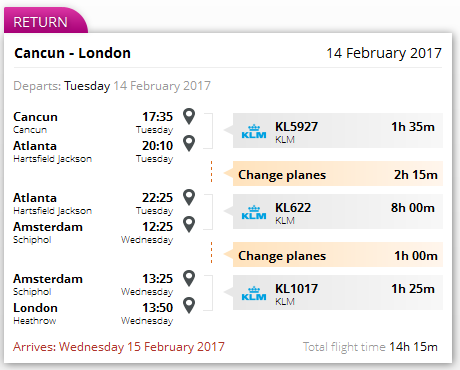This screenshot has height=370, width=460.
Task: Click the KLM logo beside KL1017
Action: pyautogui.click(x=254, y=293)
